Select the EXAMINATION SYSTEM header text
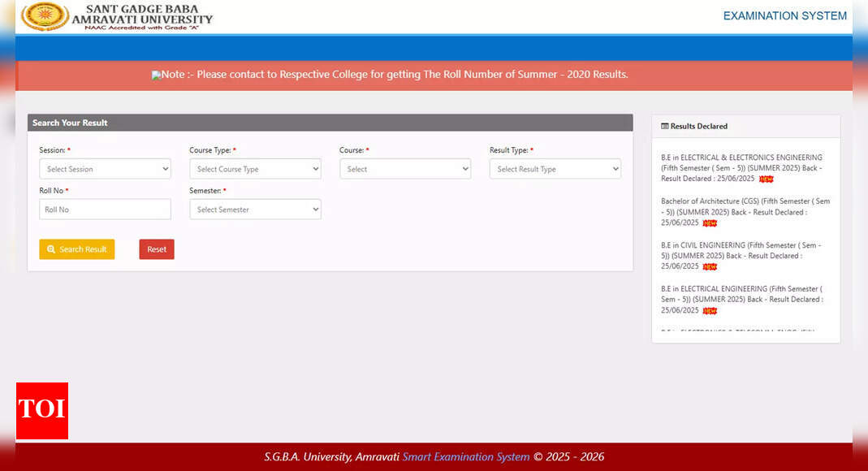This screenshot has height=471, width=868. point(784,15)
